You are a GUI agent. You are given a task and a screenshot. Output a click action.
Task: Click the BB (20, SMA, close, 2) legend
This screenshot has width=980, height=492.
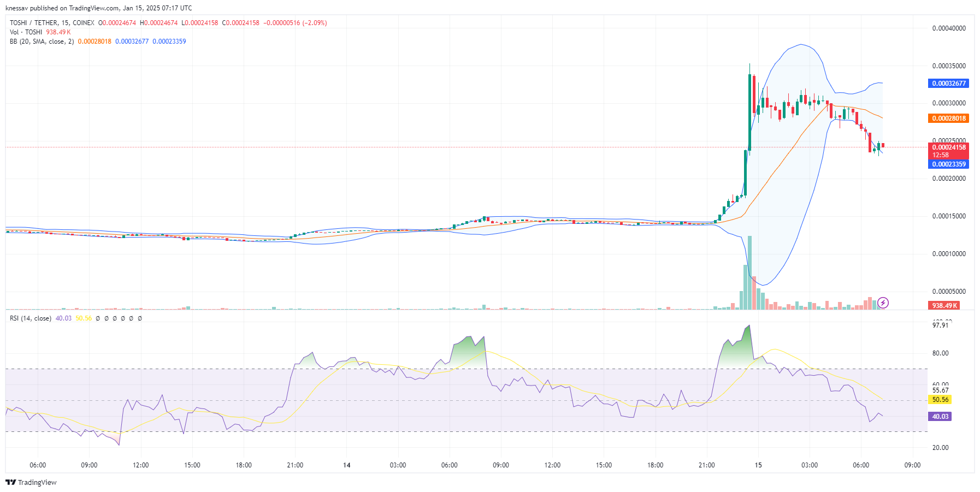pyautogui.click(x=42, y=42)
